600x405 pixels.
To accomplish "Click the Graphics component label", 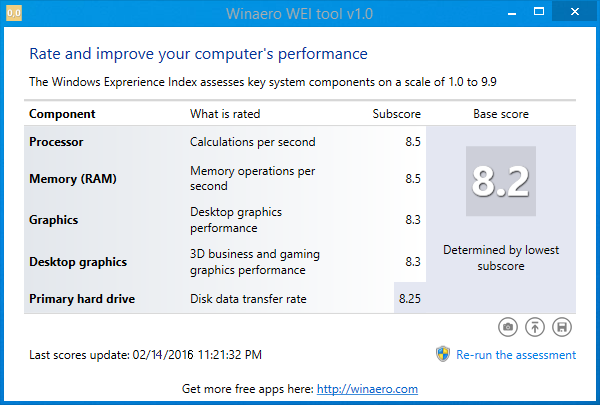I will [54, 219].
